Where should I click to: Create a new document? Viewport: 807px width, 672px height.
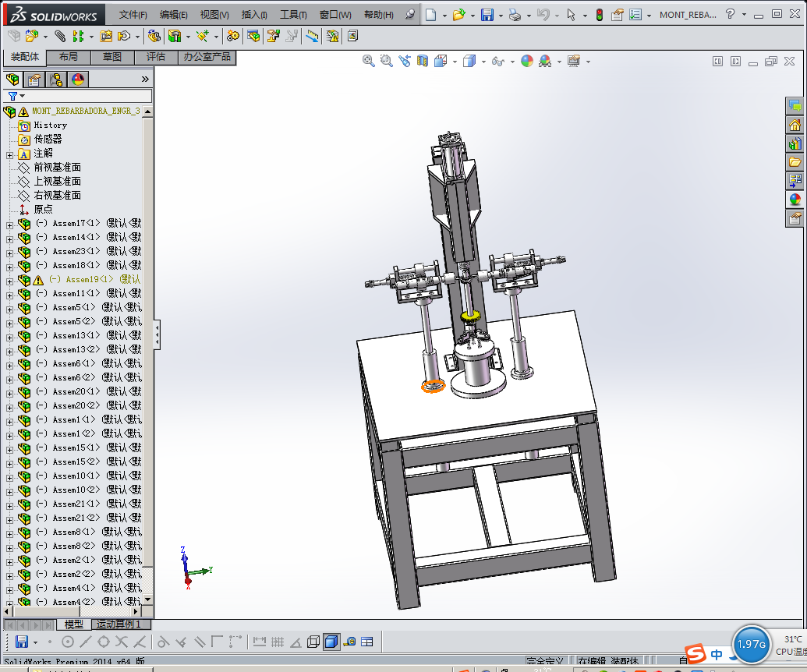pos(430,15)
